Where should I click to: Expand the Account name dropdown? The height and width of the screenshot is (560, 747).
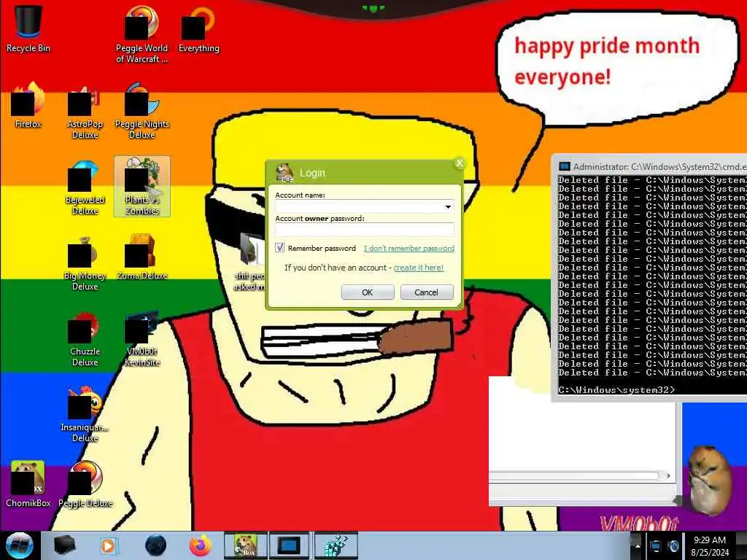[x=448, y=206]
